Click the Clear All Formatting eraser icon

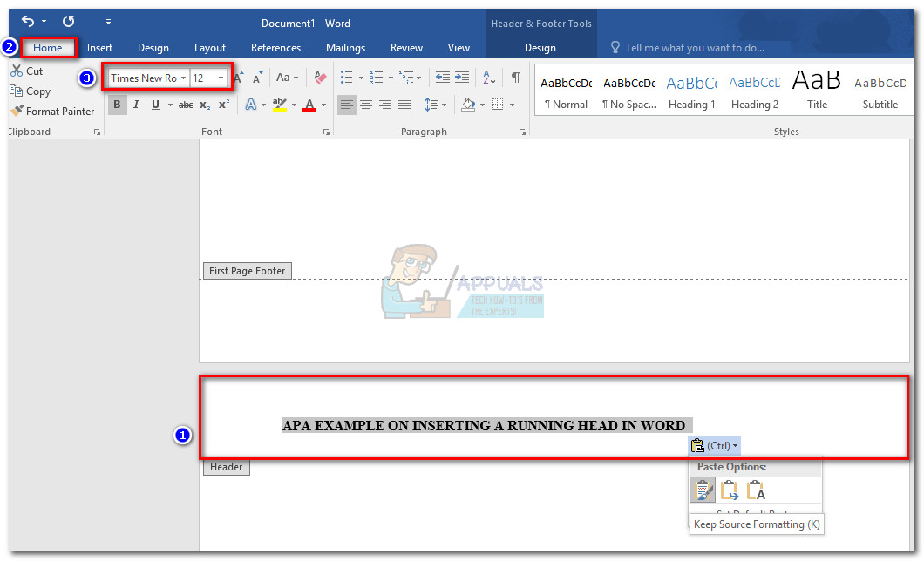pos(320,78)
